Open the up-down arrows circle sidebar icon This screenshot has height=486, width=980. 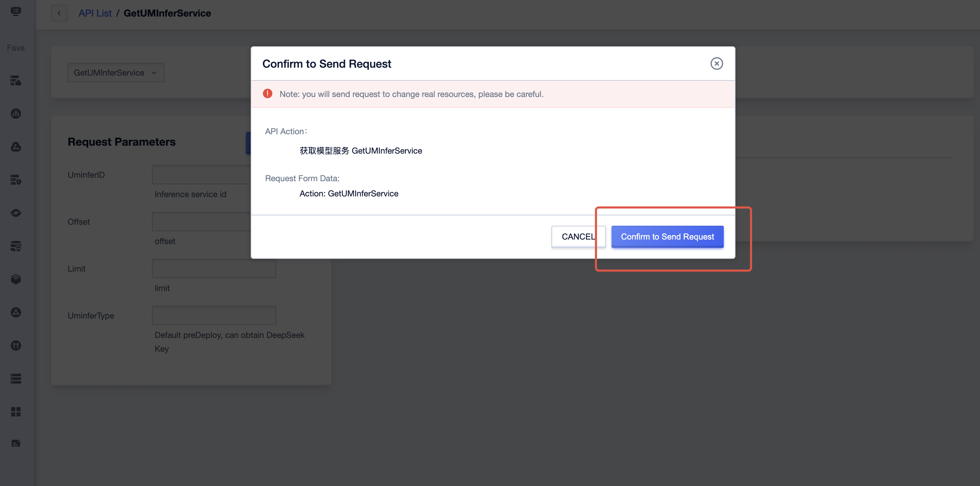click(x=16, y=345)
